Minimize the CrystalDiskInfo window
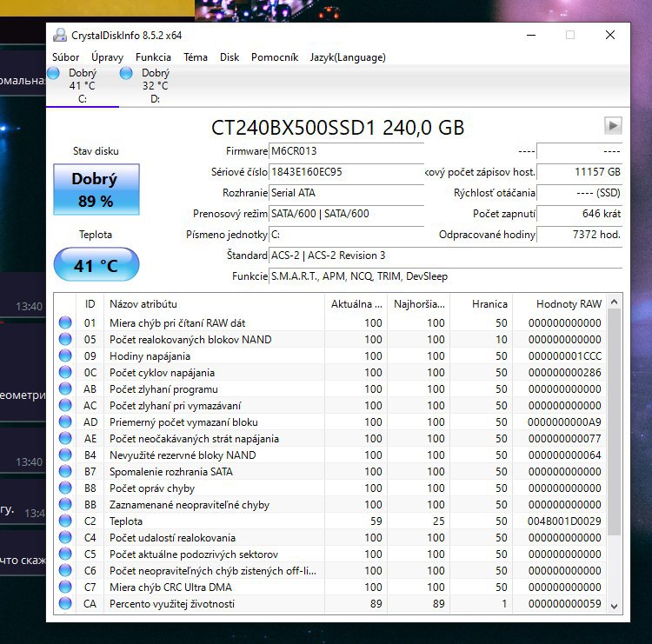This screenshot has width=652, height=644. point(531,36)
